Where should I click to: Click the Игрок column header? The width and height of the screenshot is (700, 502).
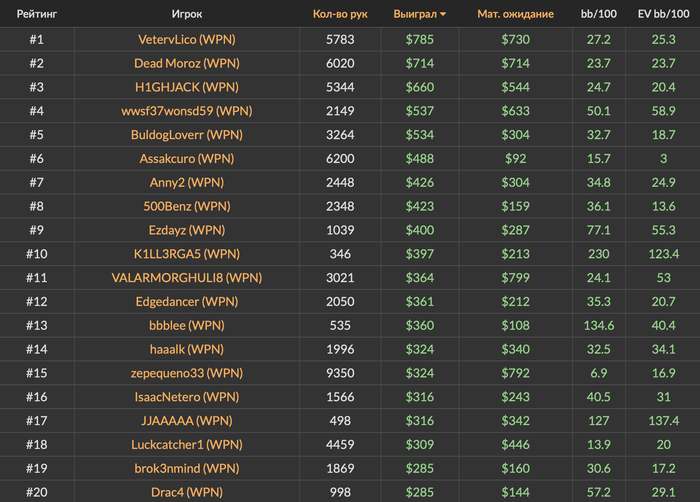187,14
